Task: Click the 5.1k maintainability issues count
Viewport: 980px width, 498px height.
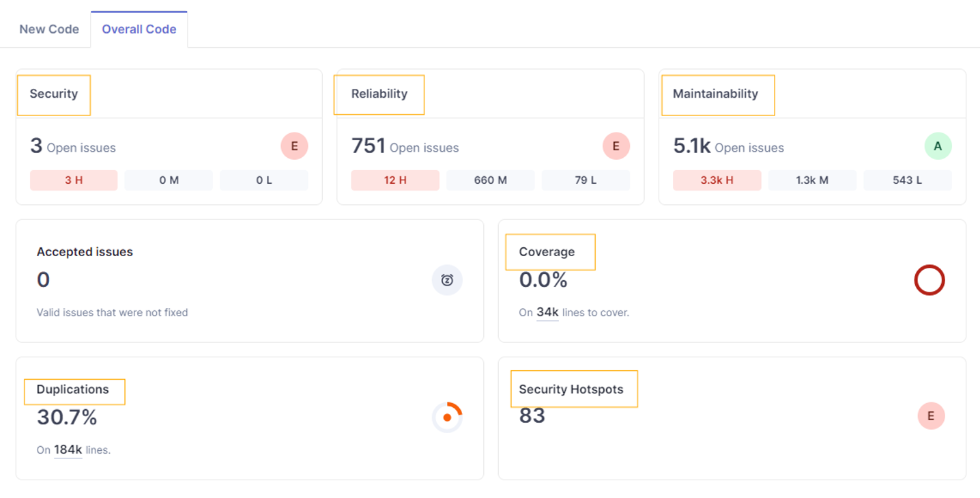Action: [691, 146]
